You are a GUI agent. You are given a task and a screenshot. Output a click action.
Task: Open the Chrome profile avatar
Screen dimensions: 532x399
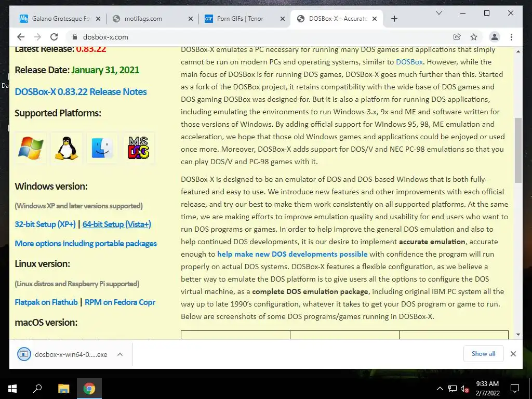click(495, 37)
